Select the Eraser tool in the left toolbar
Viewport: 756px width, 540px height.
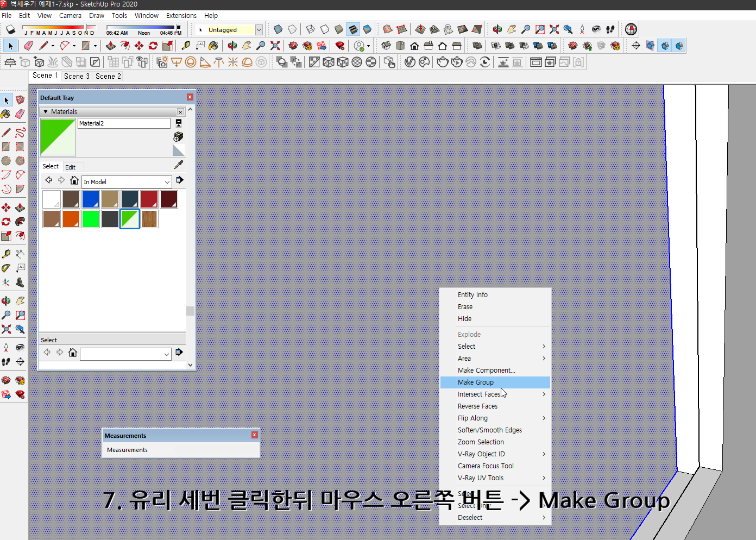[x=20, y=114]
